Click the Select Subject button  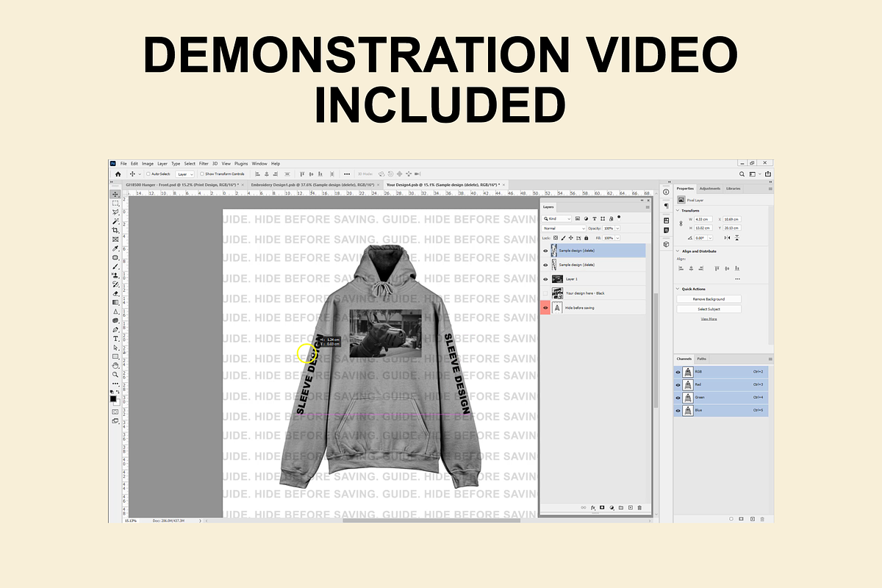(709, 309)
